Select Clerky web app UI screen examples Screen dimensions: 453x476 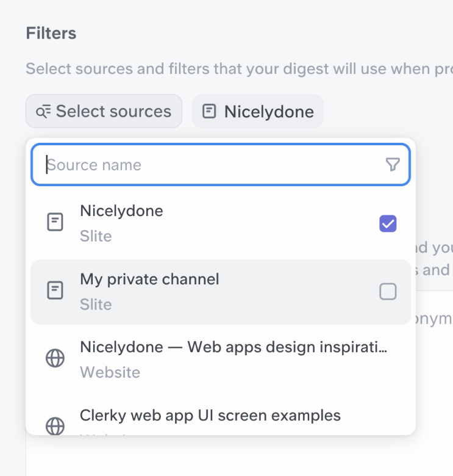[x=210, y=416]
